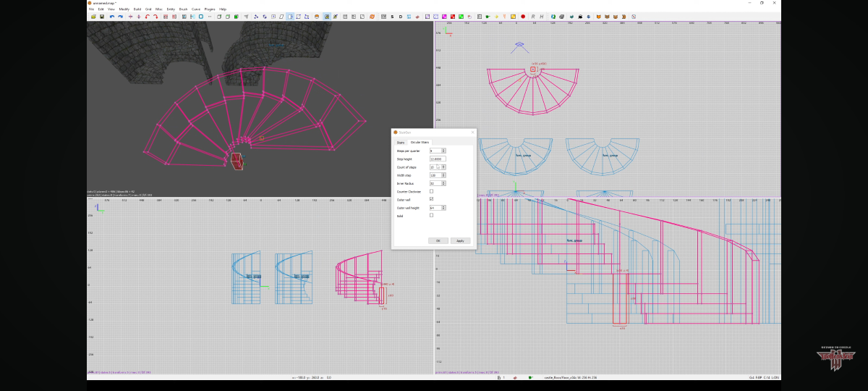This screenshot has height=391, width=868.
Task: Switch to the Stairs tab
Action: coord(401,143)
